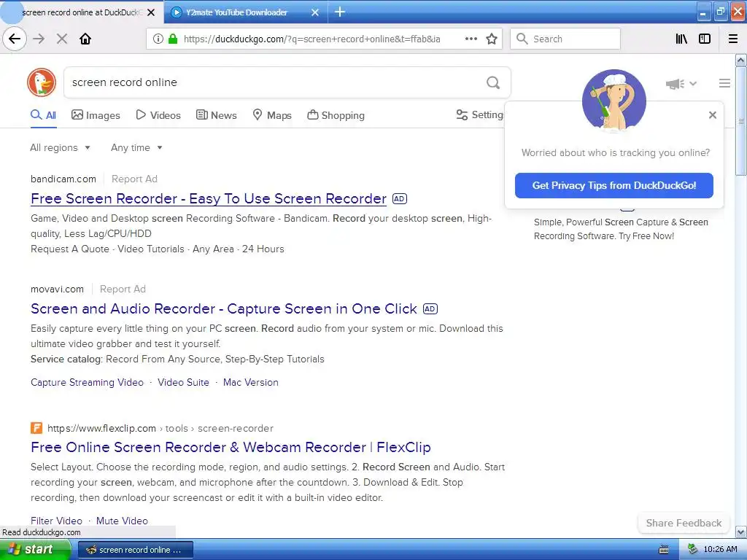Go to the Home page icon

pos(85,39)
